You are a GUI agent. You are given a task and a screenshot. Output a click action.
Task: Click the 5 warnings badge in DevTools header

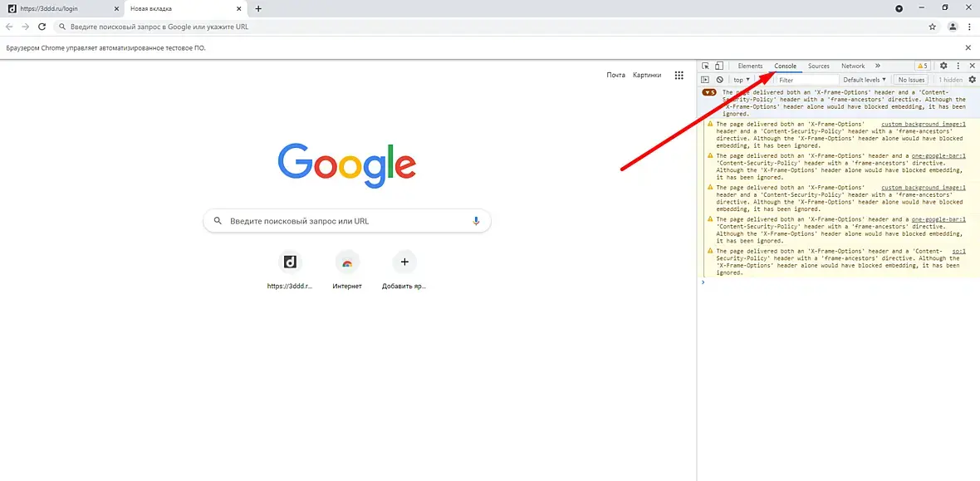(x=923, y=66)
